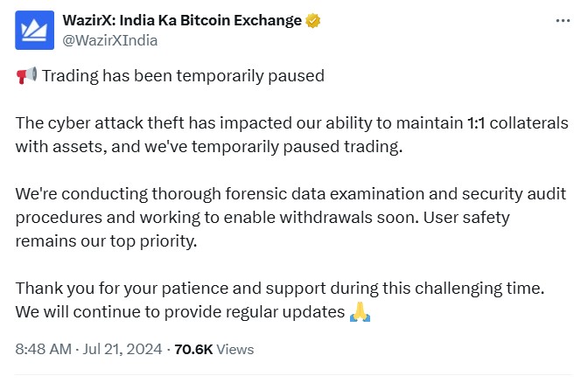Viewport: 588px width, 383px height.
Task: Click the 'cyber attack theft' paragraph line
Action: pos(291,123)
